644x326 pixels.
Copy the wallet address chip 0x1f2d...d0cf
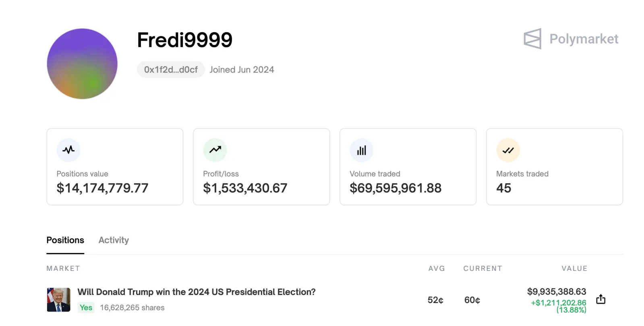[x=170, y=69]
